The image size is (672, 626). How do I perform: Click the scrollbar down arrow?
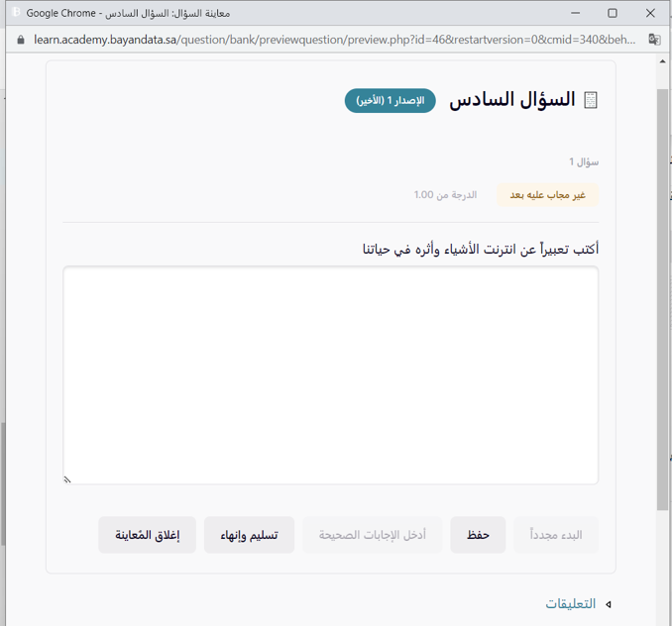(663, 619)
